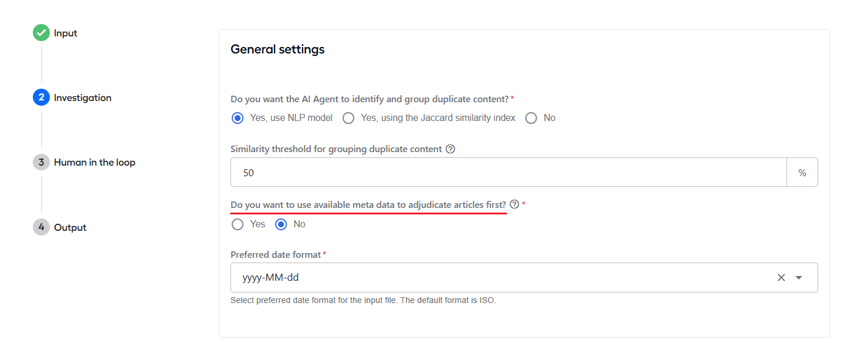Screen dimensions: 868x343
Task: Jump to the Output step label
Action: pos(70,227)
